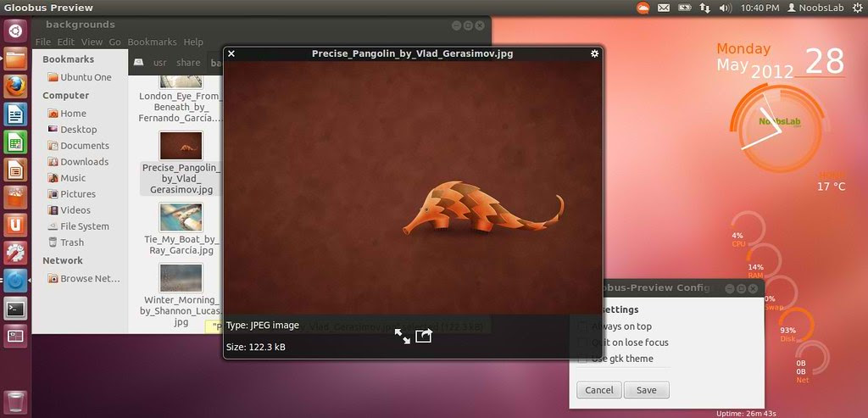This screenshot has height=418, width=868.
Task: Open the Trash icon on the launcher
Action: [15, 403]
